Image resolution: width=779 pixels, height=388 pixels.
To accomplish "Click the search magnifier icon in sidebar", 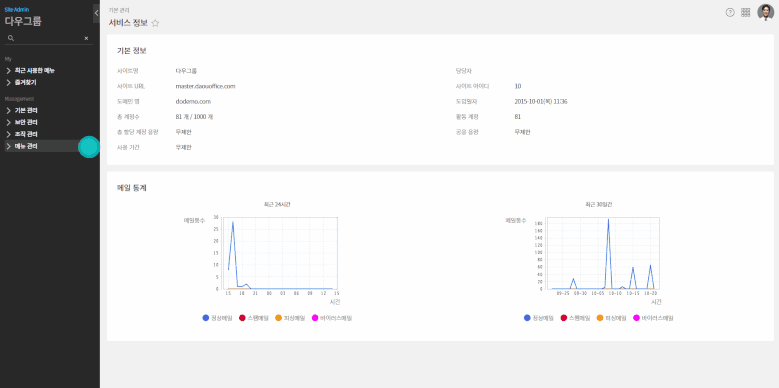I will tap(11, 38).
